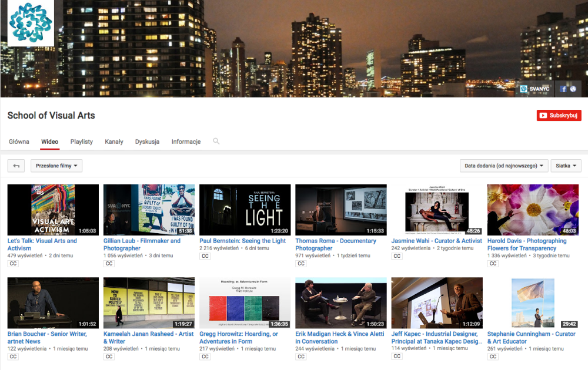The height and width of the screenshot is (370, 588).
Task: Click '971 wyświetleń' under Thomas Roma video
Action: pos(313,255)
